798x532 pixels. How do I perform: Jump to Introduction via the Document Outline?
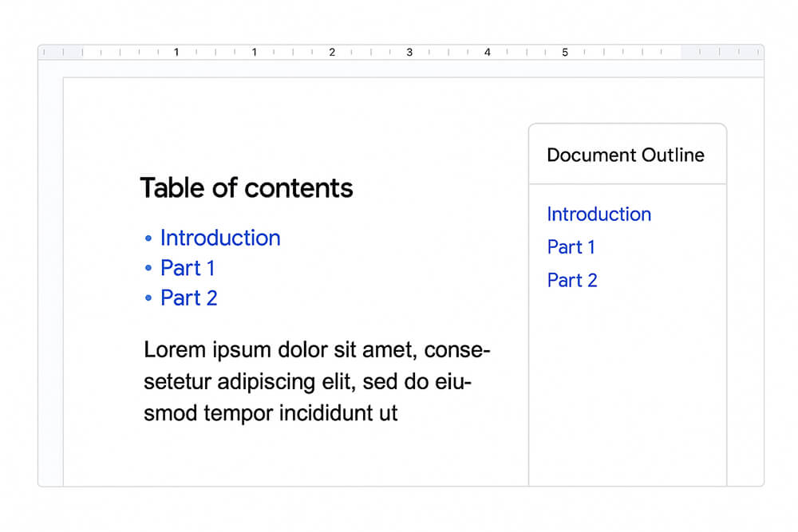pos(598,214)
